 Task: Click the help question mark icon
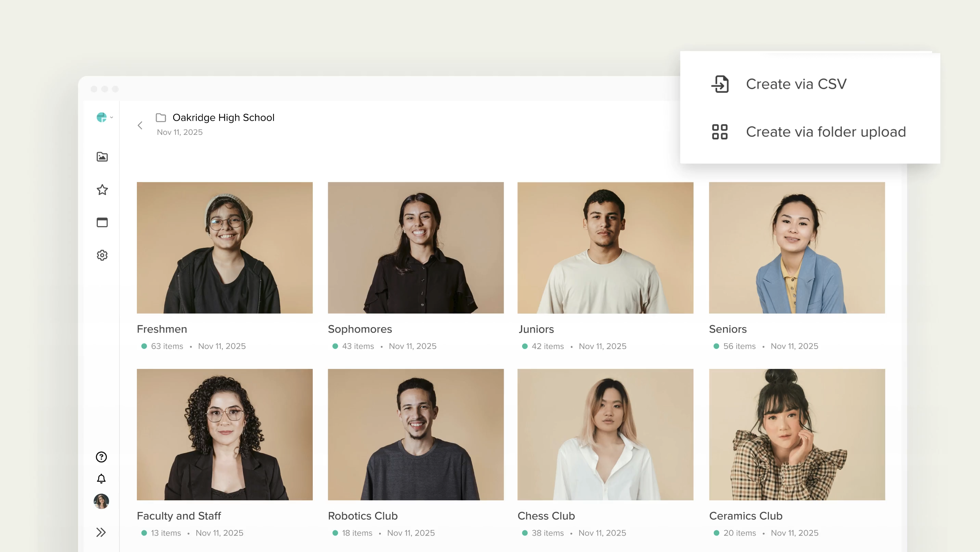[101, 457]
